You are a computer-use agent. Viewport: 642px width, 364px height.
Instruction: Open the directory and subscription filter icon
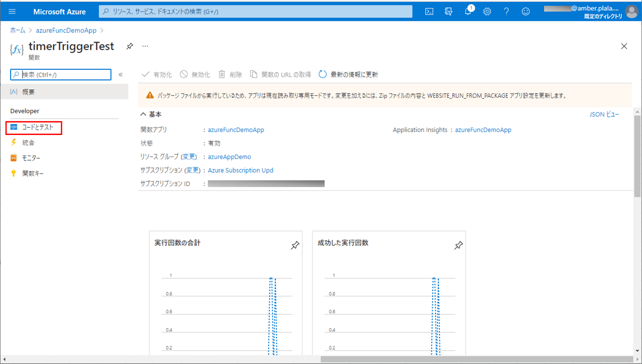coord(449,12)
